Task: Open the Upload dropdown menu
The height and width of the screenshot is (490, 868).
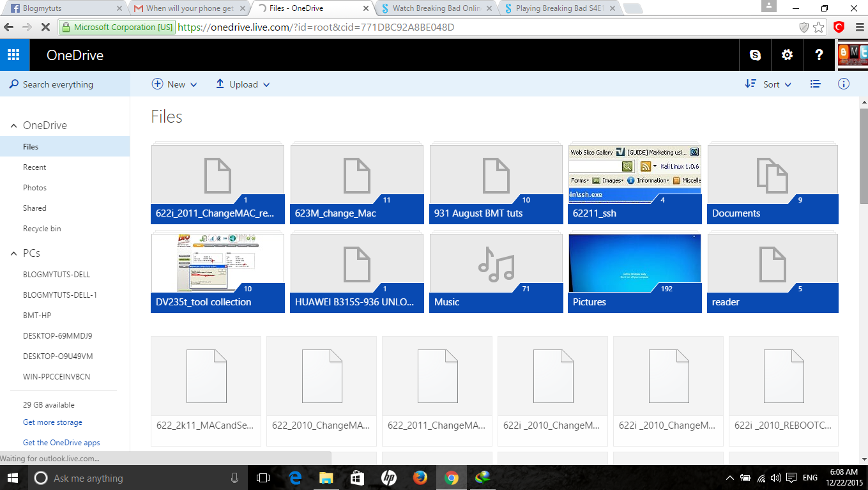Action: pos(243,84)
